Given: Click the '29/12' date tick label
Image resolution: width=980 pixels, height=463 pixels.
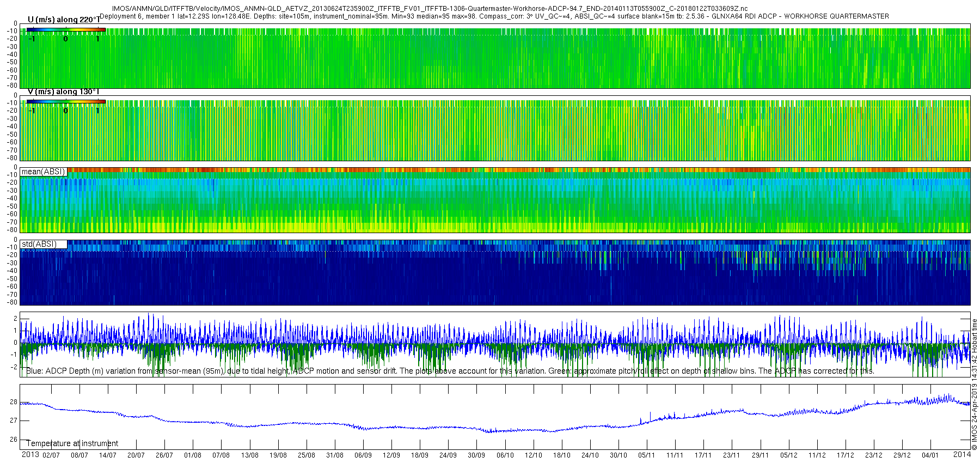Looking at the screenshot, I should coord(902,455).
